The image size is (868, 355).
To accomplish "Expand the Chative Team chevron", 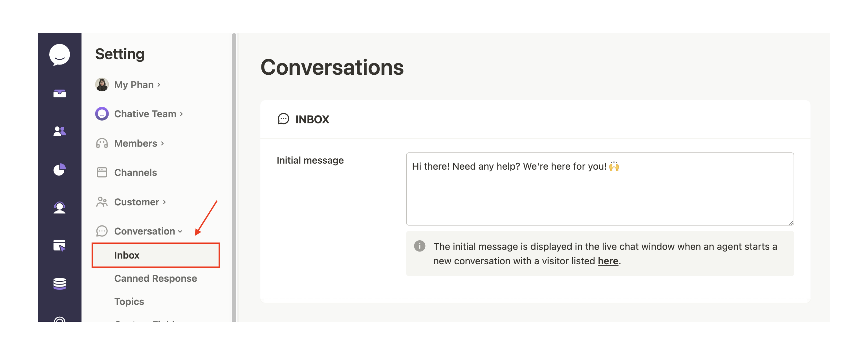I will (181, 114).
